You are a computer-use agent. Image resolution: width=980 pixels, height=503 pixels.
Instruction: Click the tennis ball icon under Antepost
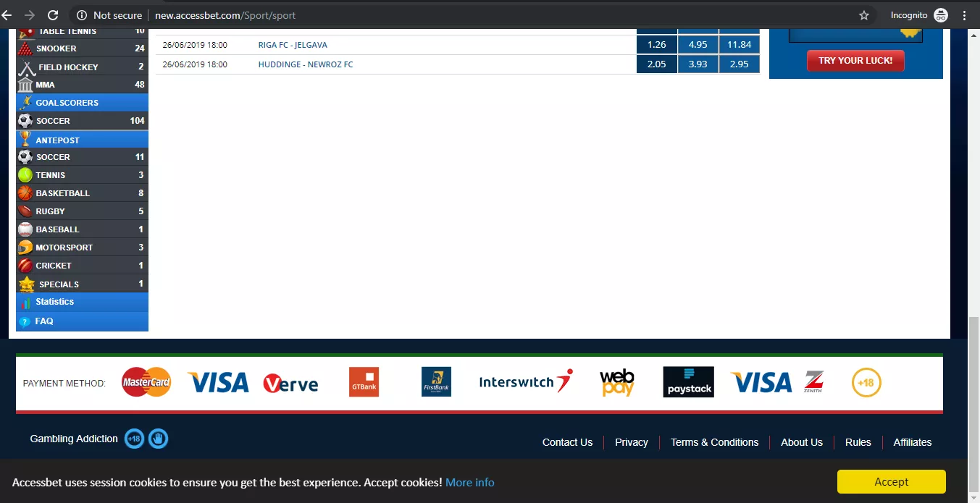25,175
